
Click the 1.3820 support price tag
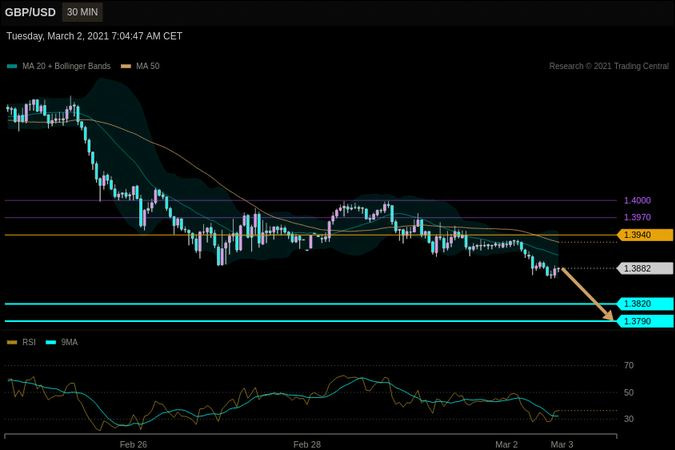[644, 304]
